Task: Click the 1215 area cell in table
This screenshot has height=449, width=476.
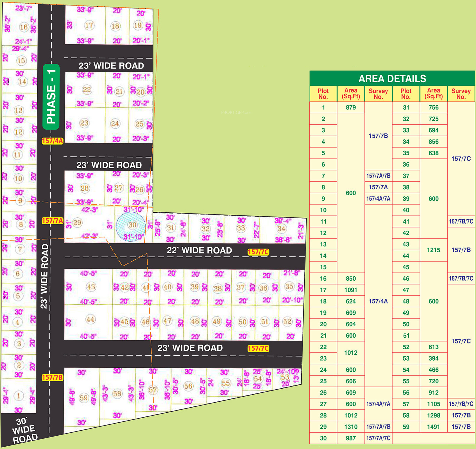Action: (x=433, y=250)
